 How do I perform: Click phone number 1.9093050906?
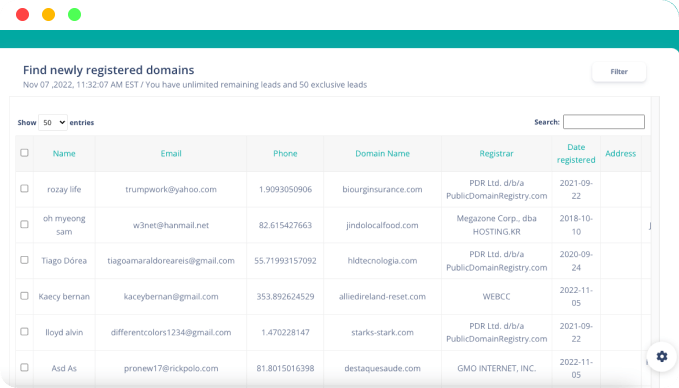click(285, 190)
